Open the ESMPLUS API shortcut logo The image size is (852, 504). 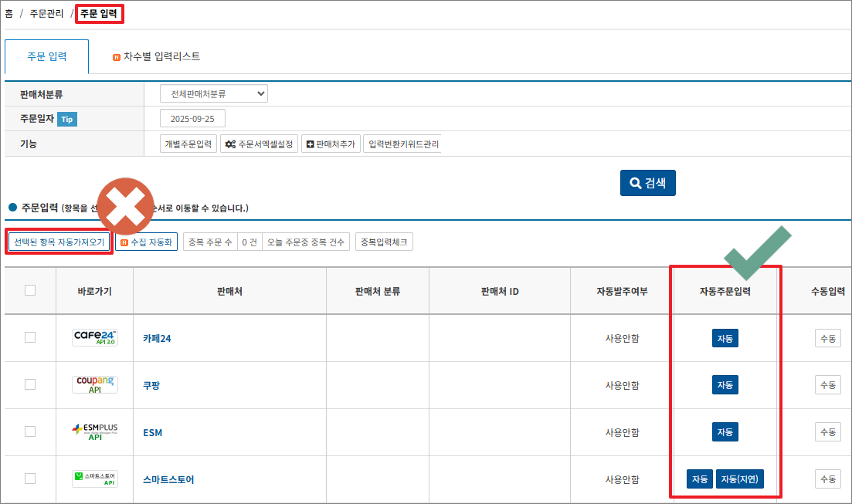pos(95,431)
